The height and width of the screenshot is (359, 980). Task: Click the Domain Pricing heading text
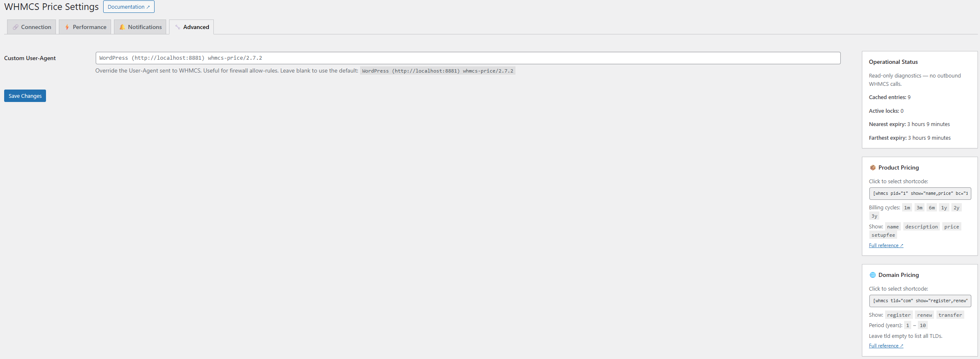(898, 275)
